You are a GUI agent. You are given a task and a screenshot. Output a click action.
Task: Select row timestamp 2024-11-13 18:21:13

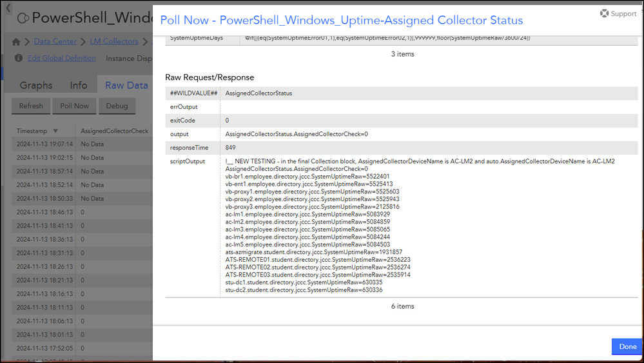point(44,280)
